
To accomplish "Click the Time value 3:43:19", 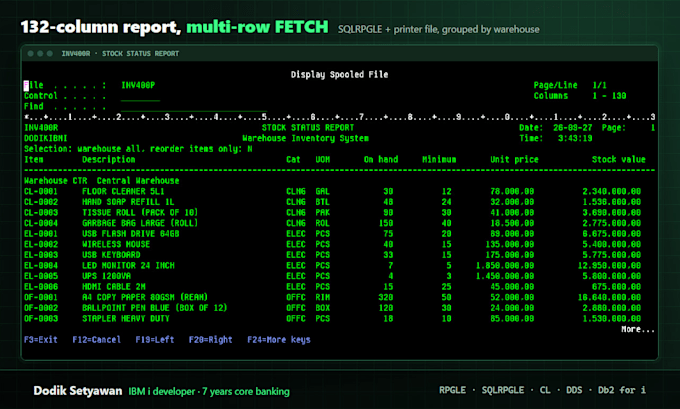I will pos(575,138).
